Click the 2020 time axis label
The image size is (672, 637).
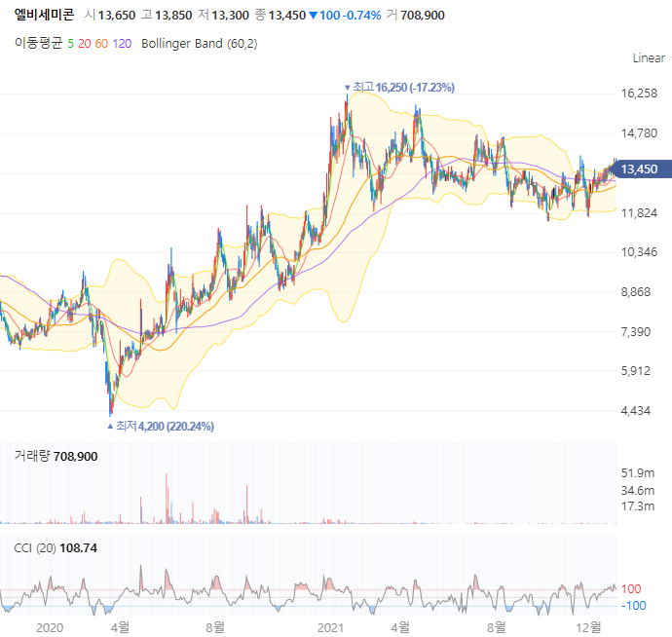pyautogui.click(x=50, y=628)
